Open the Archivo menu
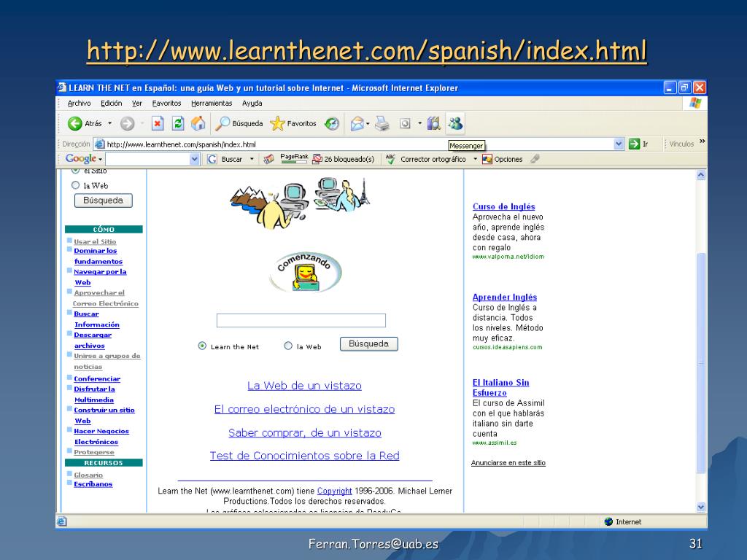Viewport: 747px width, 560px height. 79,104
